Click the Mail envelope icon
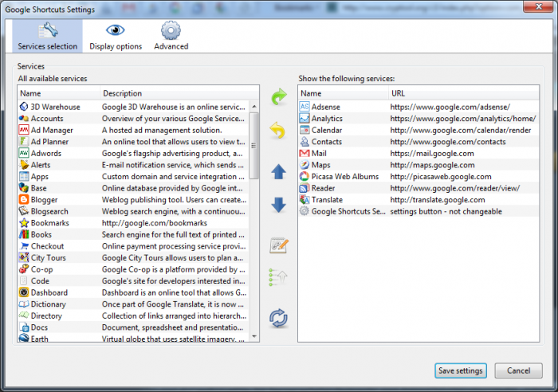Image resolution: width=558 pixels, height=392 pixels. (305, 153)
